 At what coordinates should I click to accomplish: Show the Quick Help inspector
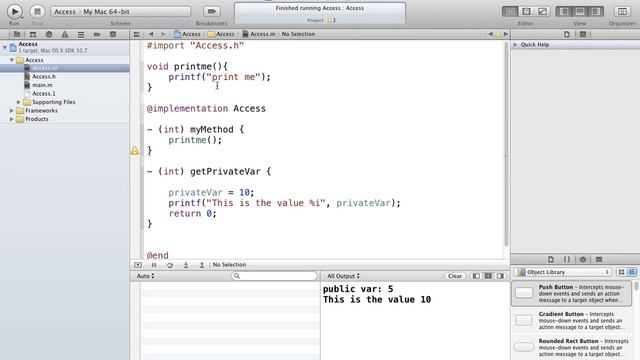583,34
